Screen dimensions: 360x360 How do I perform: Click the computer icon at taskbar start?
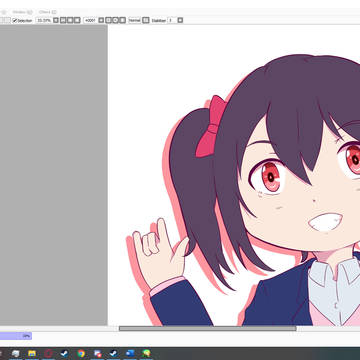pos(16,353)
